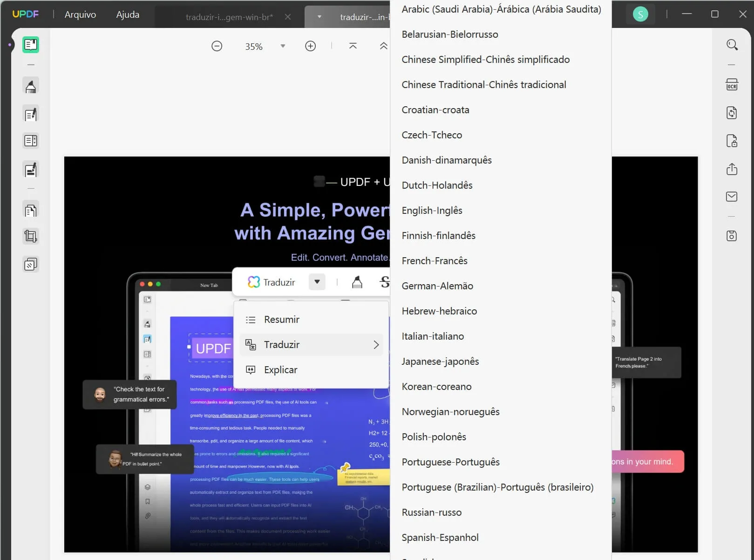
Task: Pick Japanese-japonês from the list
Action: point(501,362)
